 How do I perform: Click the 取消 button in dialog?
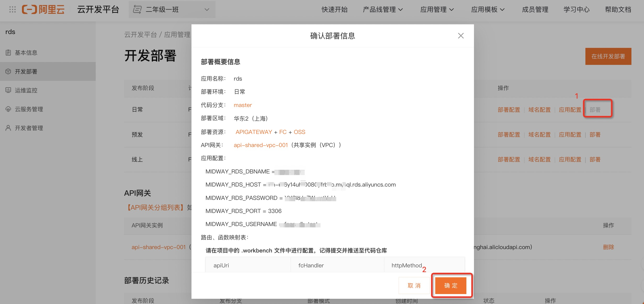[414, 285]
